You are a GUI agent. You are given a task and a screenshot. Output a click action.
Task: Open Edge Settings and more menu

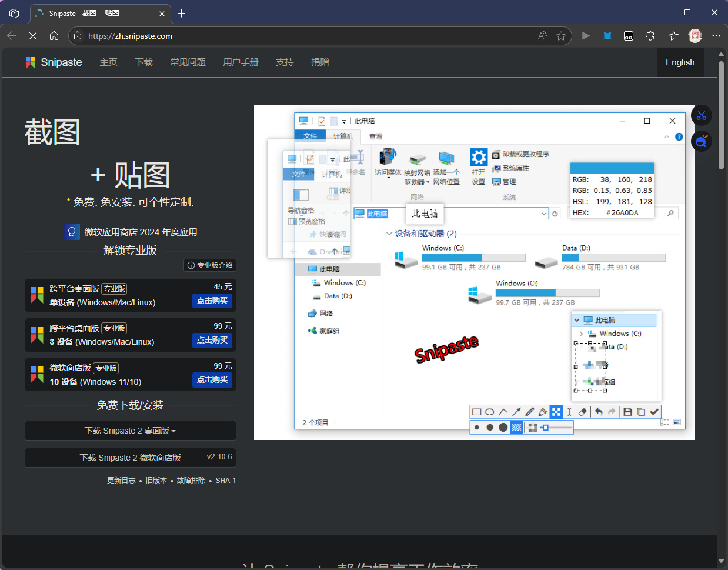click(716, 36)
